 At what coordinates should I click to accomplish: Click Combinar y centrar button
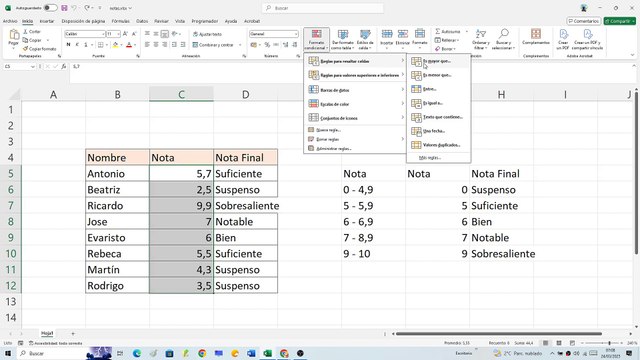(213, 45)
